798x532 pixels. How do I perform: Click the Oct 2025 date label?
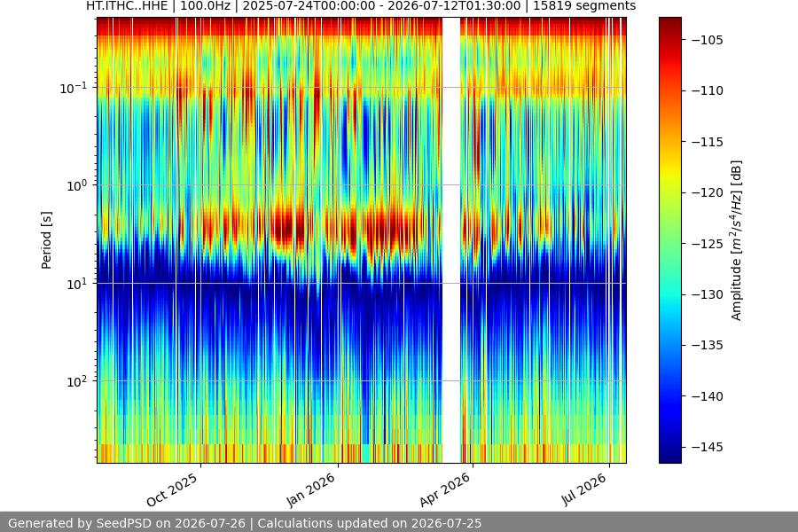(x=172, y=489)
